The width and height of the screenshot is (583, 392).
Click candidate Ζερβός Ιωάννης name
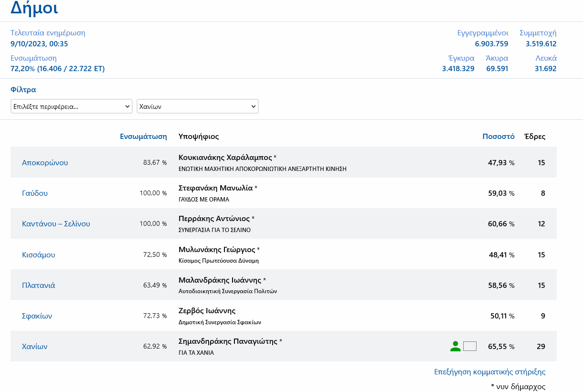pyautogui.click(x=207, y=311)
